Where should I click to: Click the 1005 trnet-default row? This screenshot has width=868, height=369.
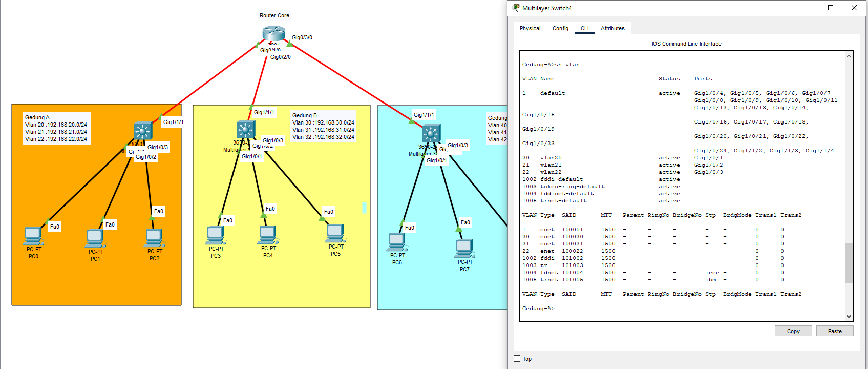601,201
